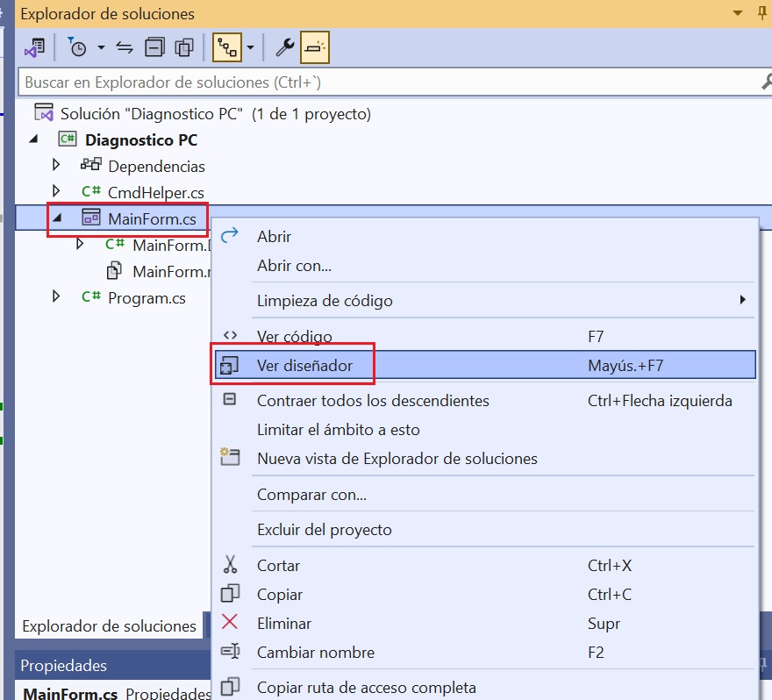
Task: Open the Limpieza de código submenu
Action: [x=325, y=301]
